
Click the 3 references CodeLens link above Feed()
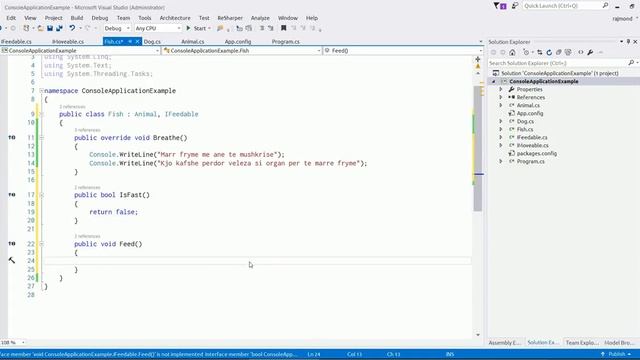pos(87,236)
